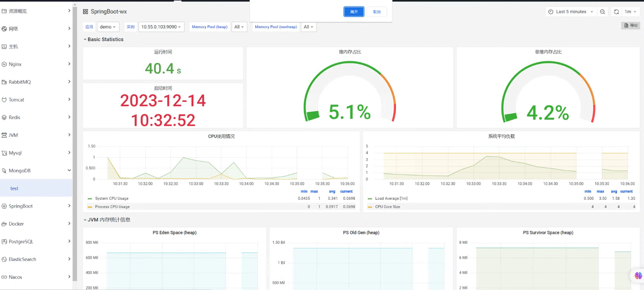Open the Tomcat menu item
644x290 pixels.
(x=36, y=100)
